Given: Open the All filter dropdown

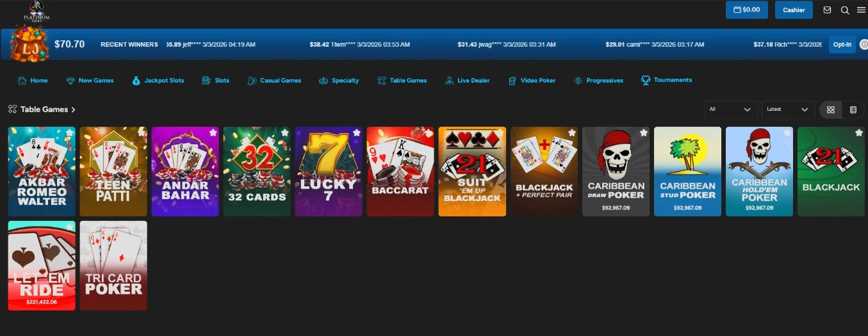Looking at the screenshot, I should coord(730,109).
